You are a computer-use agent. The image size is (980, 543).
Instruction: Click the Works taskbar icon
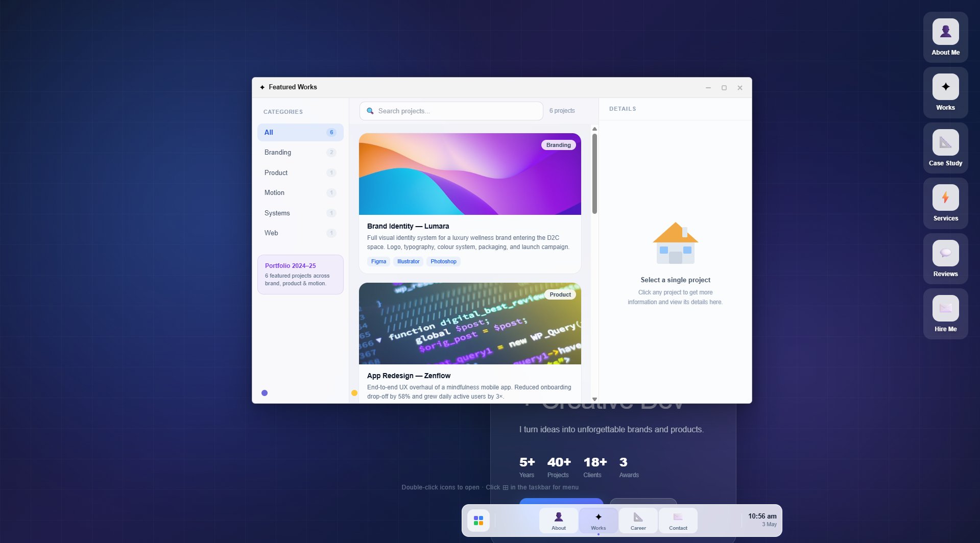pos(599,521)
